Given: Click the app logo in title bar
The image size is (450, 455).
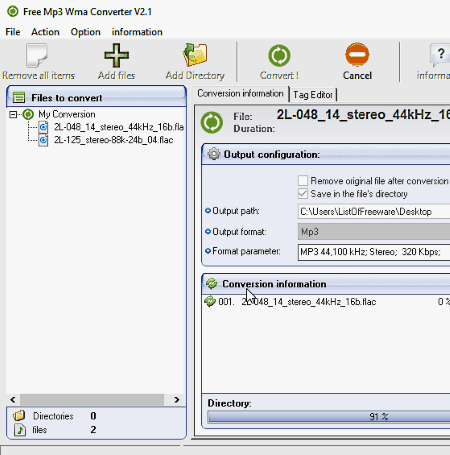Looking at the screenshot, I should point(13,11).
